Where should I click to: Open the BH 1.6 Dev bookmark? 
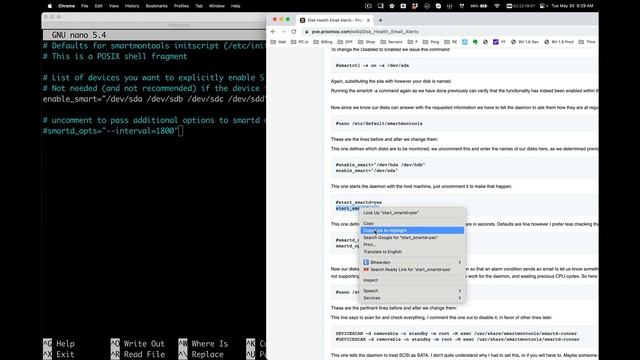(x=525, y=42)
